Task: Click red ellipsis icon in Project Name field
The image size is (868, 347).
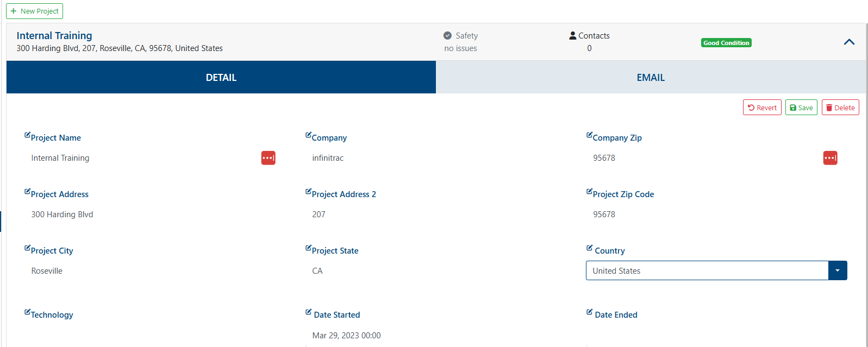Action: (268, 158)
